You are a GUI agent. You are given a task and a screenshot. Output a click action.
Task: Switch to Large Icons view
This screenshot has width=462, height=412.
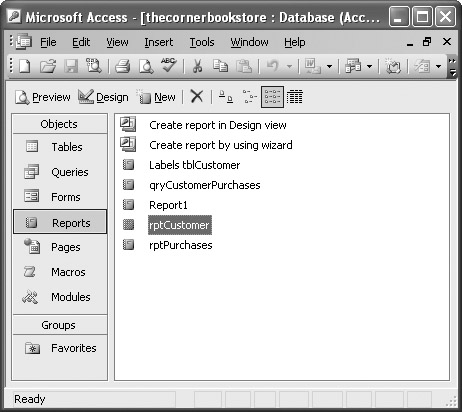coord(226,97)
